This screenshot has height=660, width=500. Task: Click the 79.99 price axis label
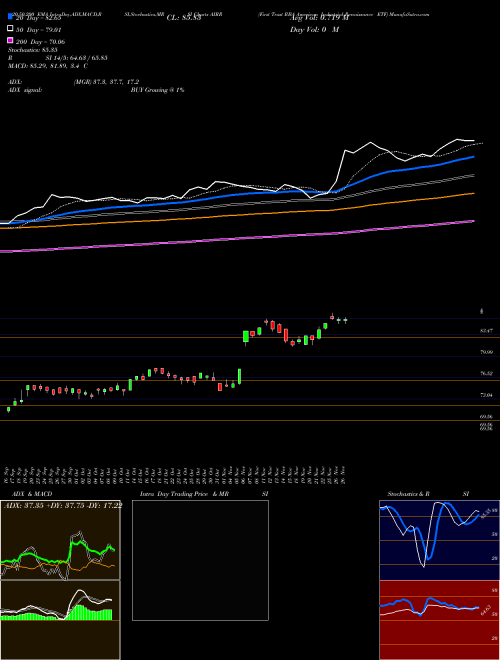click(486, 352)
